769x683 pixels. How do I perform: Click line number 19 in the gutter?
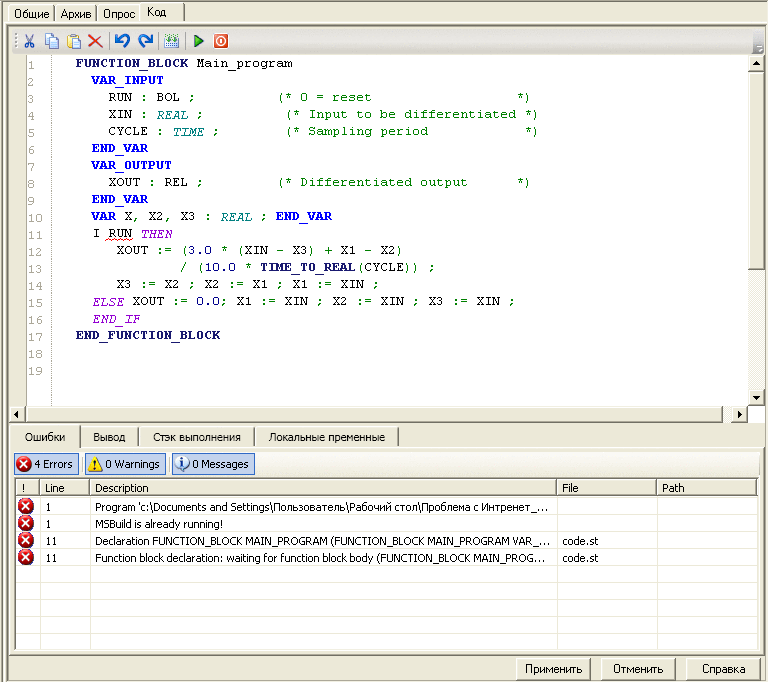click(x=35, y=371)
